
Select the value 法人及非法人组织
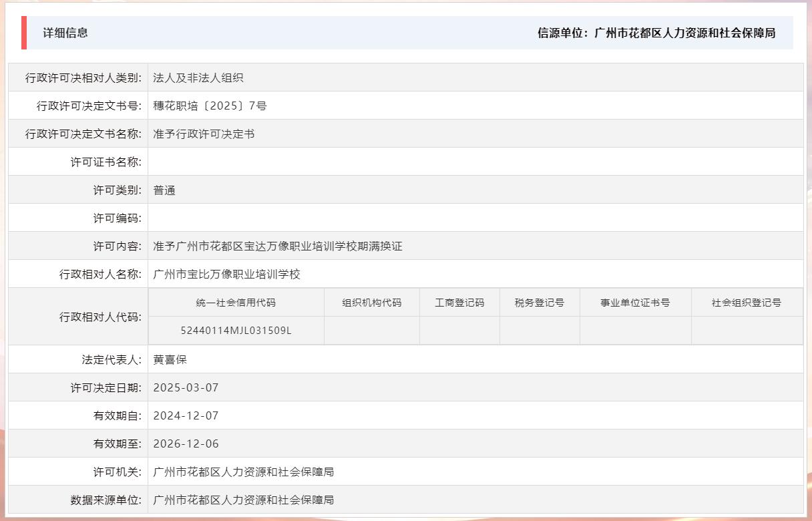[199, 77]
